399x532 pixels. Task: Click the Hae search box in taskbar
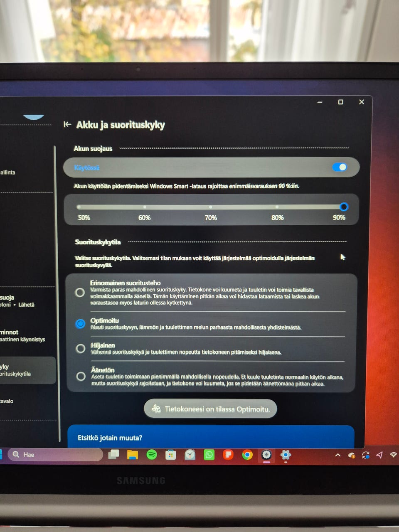point(55,455)
